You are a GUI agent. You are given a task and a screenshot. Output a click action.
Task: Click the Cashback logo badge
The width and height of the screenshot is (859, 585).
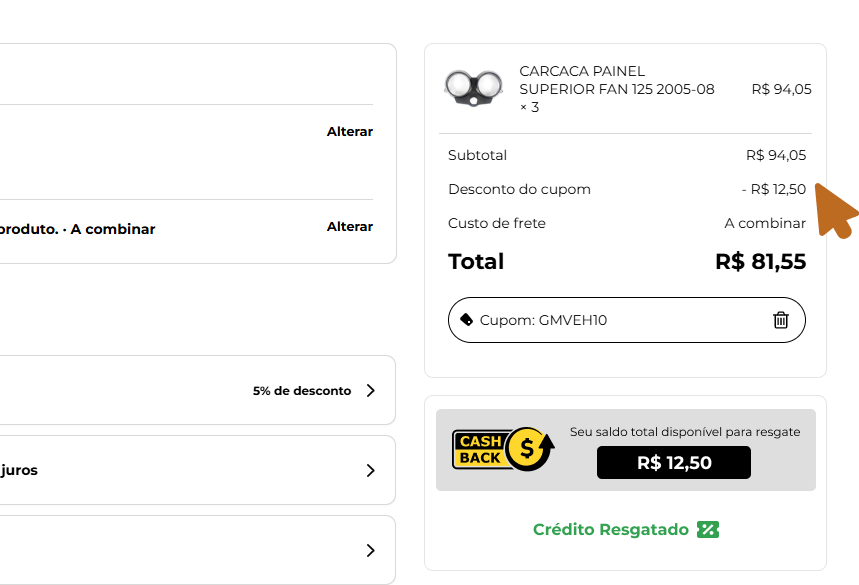(503, 450)
